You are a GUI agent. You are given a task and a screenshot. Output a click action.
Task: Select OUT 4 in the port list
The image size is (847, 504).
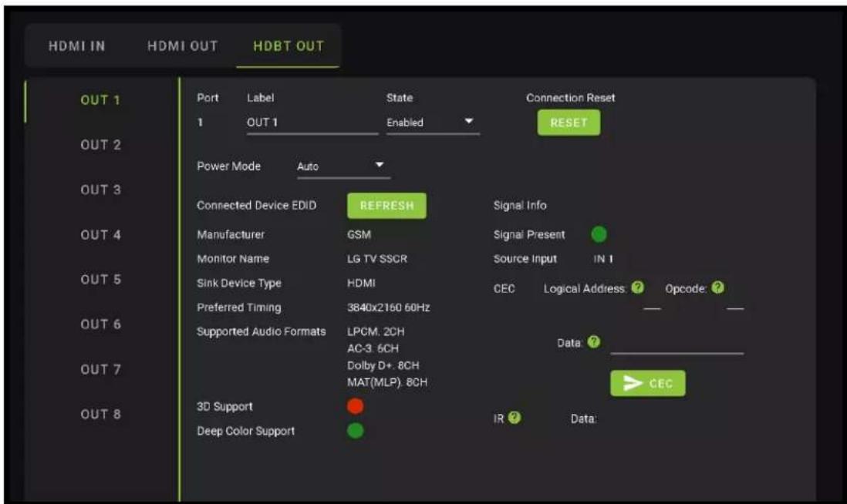click(x=100, y=235)
